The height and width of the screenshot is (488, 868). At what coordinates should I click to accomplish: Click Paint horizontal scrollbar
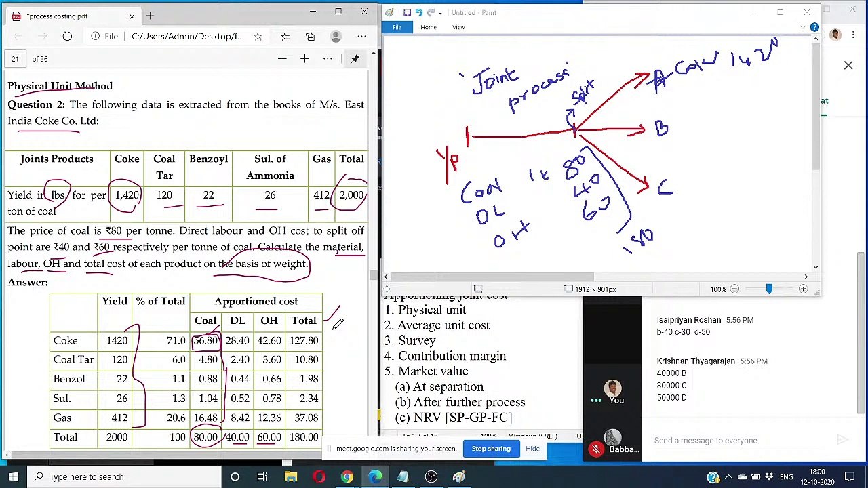pyautogui.click(x=493, y=277)
